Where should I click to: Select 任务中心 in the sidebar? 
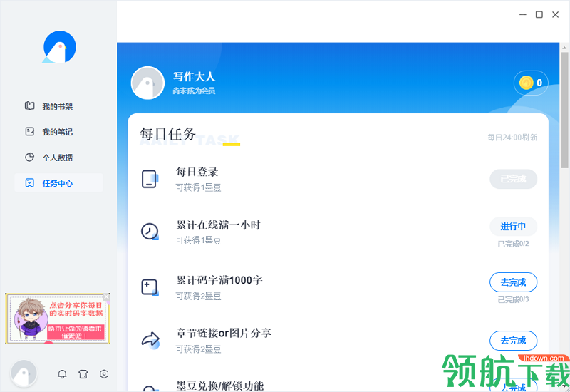point(58,182)
